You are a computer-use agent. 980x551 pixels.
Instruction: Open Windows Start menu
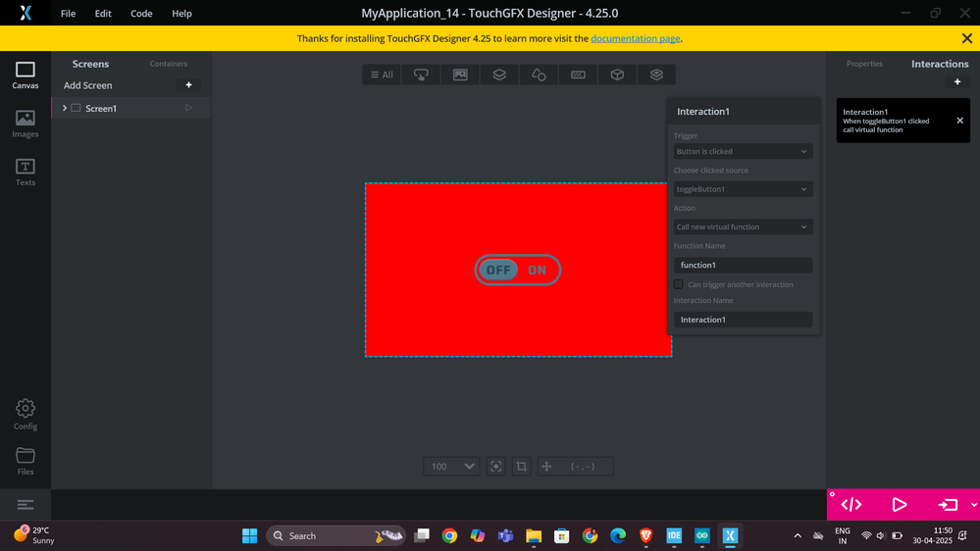click(x=249, y=535)
